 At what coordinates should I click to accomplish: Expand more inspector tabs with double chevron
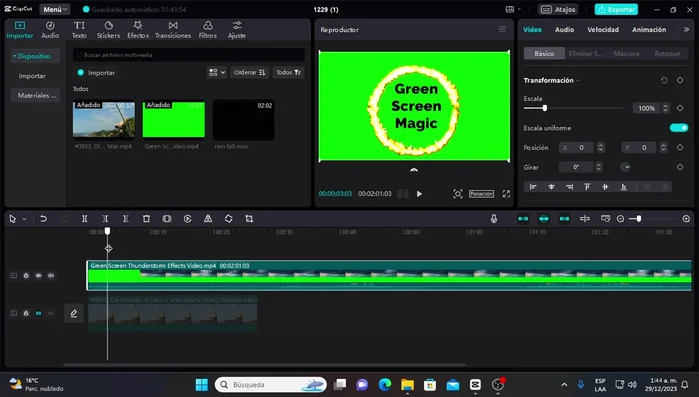coord(686,29)
